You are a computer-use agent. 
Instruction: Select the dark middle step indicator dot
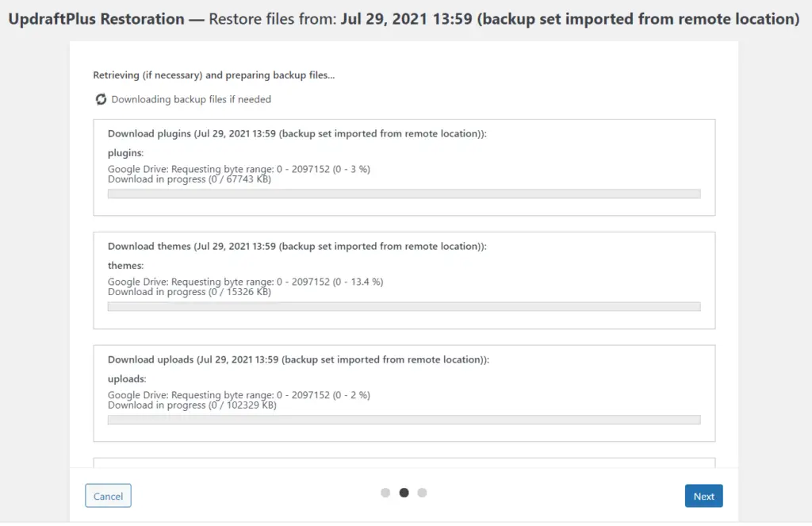404,493
